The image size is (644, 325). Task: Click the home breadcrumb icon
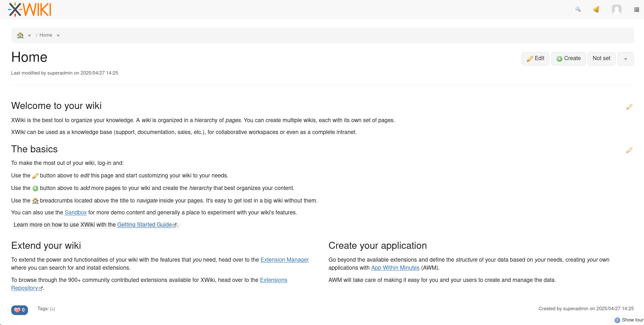click(x=20, y=35)
